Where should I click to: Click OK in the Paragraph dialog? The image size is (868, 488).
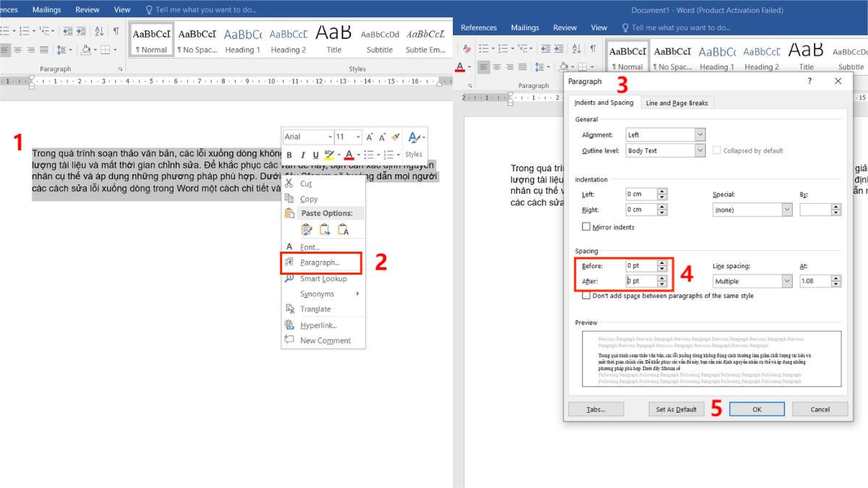(x=757, y=409)
